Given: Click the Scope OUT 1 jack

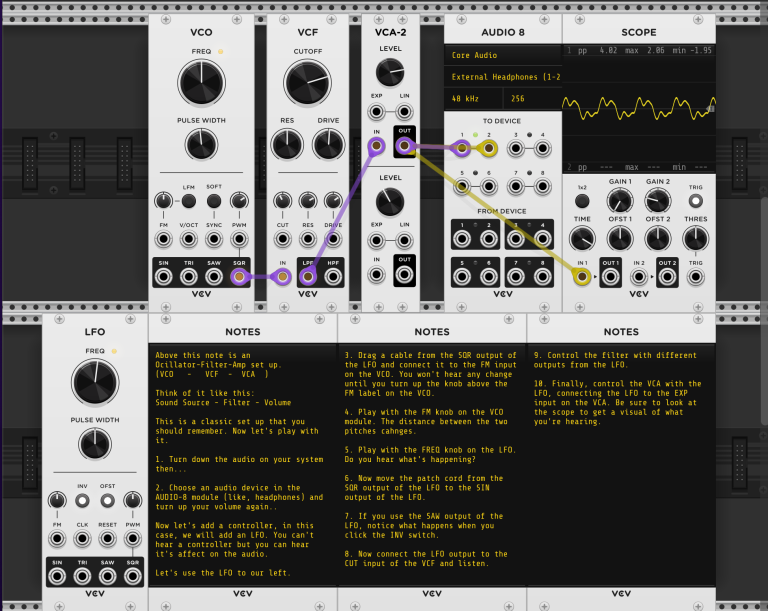Looking at the screenshot, I should tap(610, 277).
